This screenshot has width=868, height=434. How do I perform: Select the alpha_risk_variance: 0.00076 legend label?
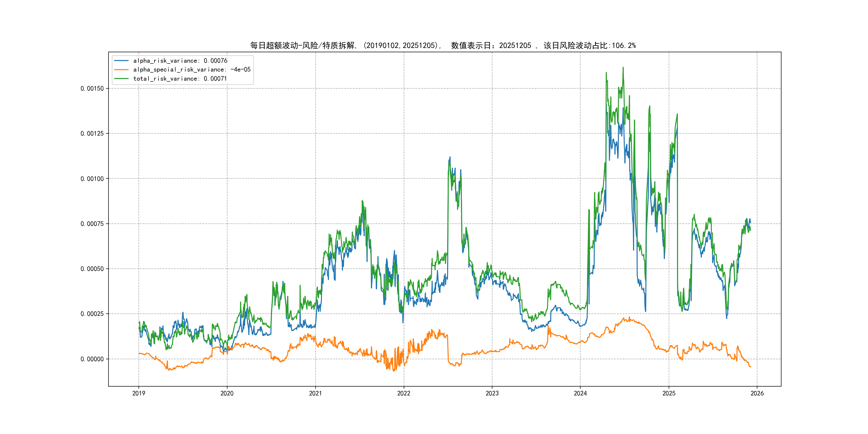pyautogui.click(x=180, y=61)
